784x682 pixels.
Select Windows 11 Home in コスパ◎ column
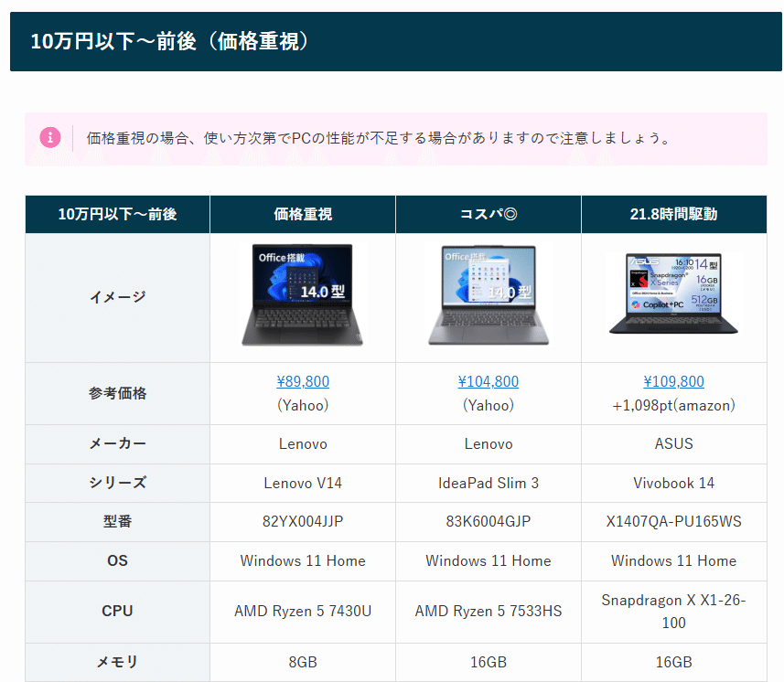click(489, 560)
